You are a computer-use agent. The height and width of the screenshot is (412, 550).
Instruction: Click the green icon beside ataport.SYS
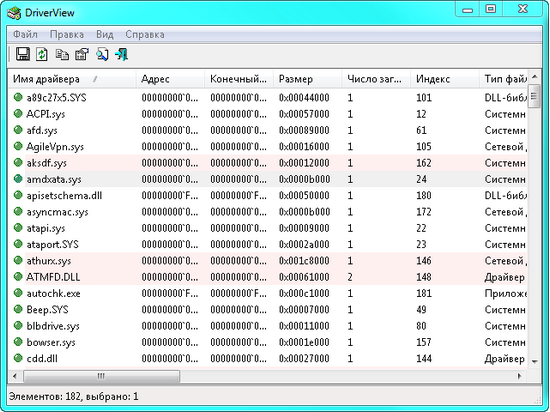[x=18, y=244]
